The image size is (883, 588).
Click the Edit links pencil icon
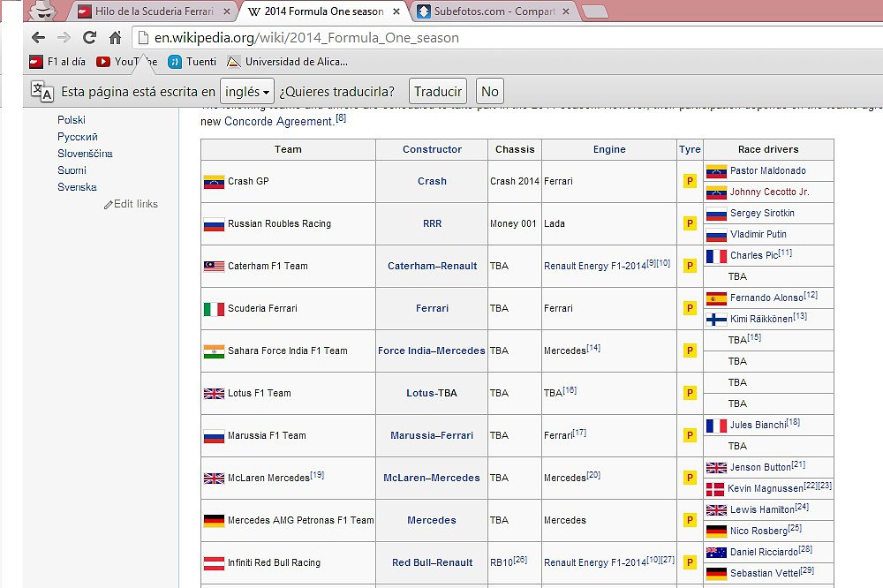point(108,205)
